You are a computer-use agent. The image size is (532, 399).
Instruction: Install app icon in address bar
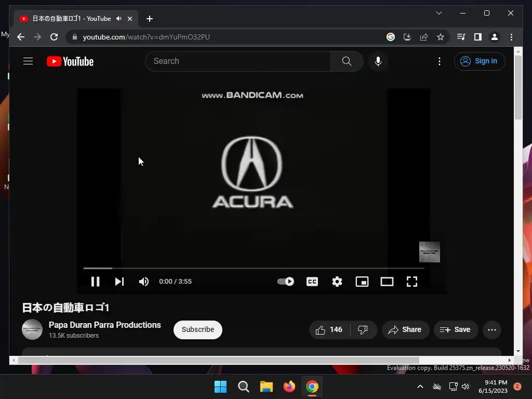pos(407,37)
